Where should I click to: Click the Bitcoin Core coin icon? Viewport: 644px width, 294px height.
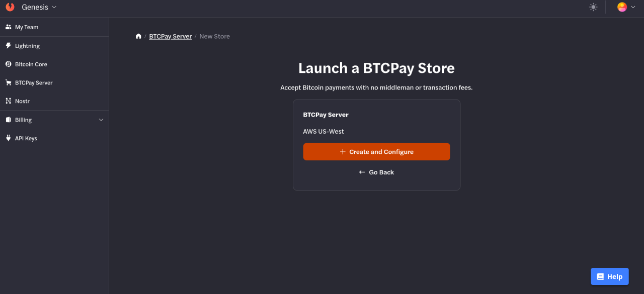point(8,64)
